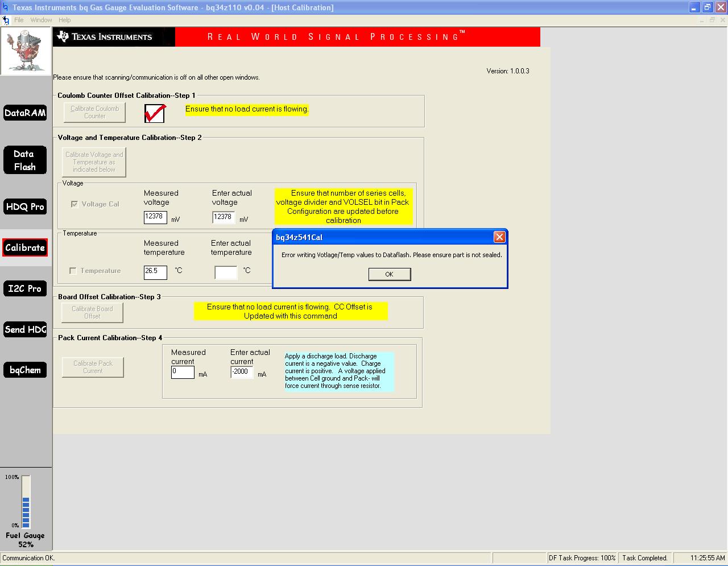Click the Enter actual current field
This screenshot has width=728, height=566.
click(x=242, y=372)
